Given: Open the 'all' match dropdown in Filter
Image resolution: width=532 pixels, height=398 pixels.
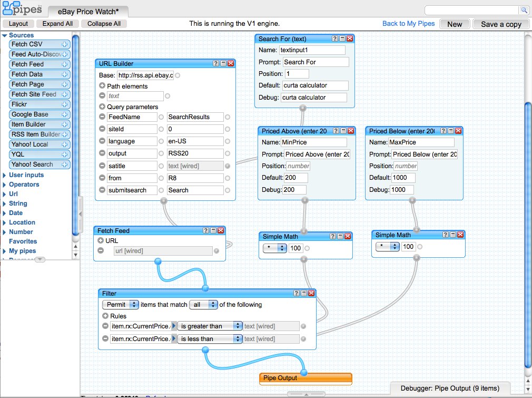Looking at the screenshot, I should [203, 305].
